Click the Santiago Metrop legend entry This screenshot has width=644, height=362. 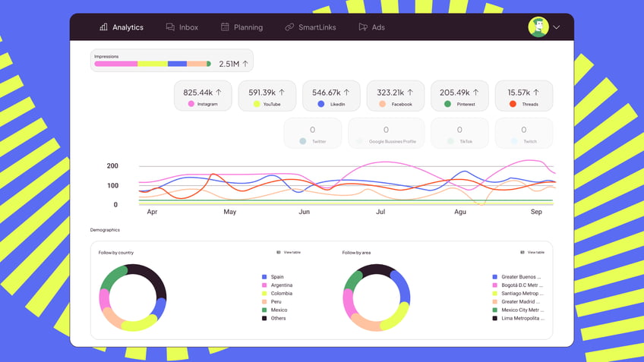[x=518, y=294]
